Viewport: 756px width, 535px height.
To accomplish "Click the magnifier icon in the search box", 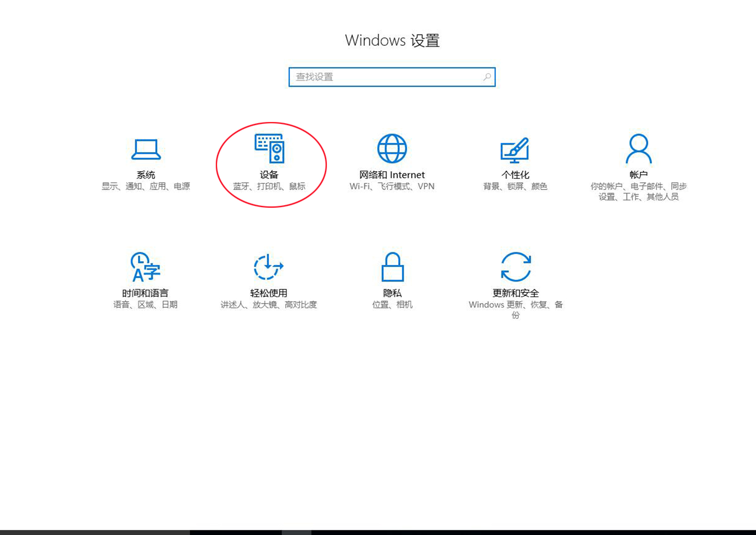I will (486, 77).
